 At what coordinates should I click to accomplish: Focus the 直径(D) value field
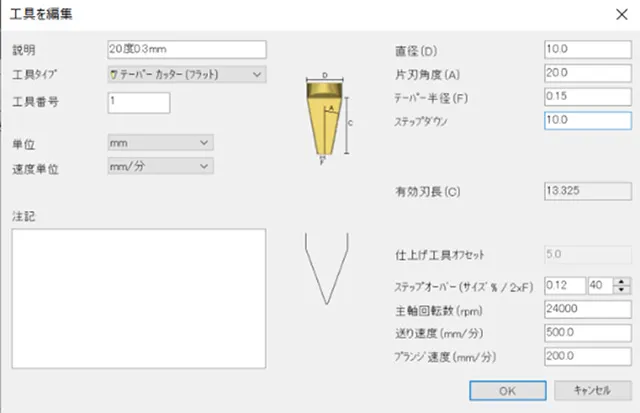click(587, 49)
